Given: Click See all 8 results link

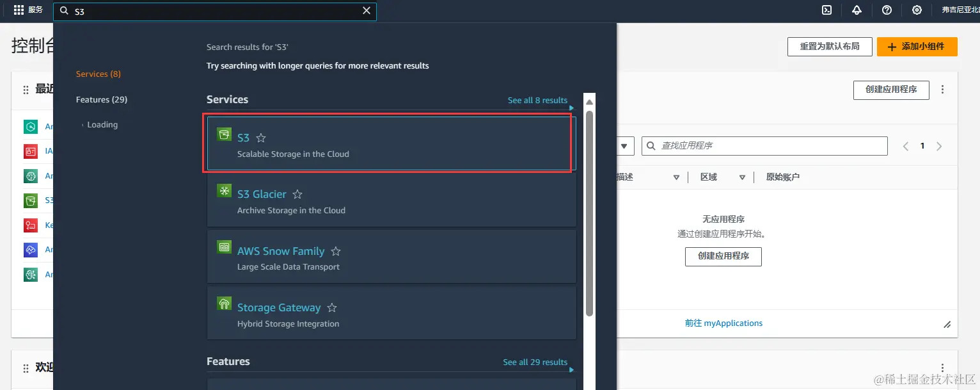Looking at the screenshot, I should [537, 101].
